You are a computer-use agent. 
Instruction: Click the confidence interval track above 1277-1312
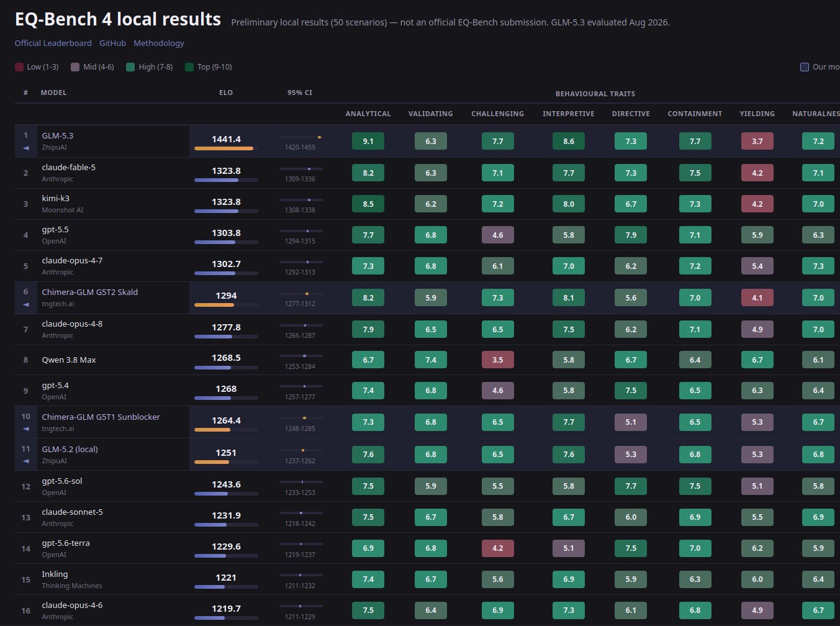300,294
